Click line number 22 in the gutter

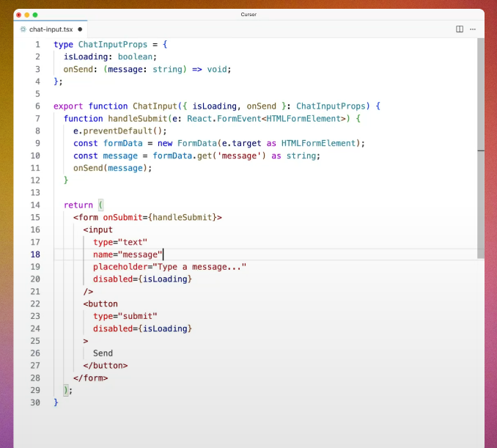(x=35, y=304)
